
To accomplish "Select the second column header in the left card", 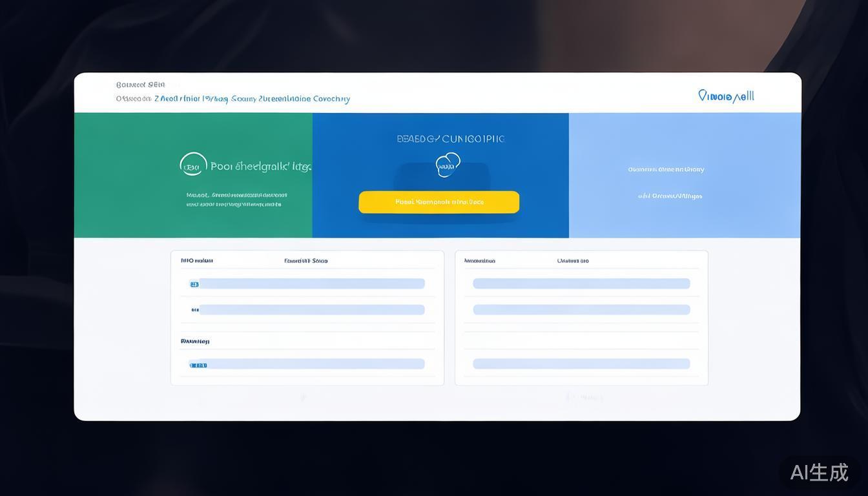I will pos(305,261).
